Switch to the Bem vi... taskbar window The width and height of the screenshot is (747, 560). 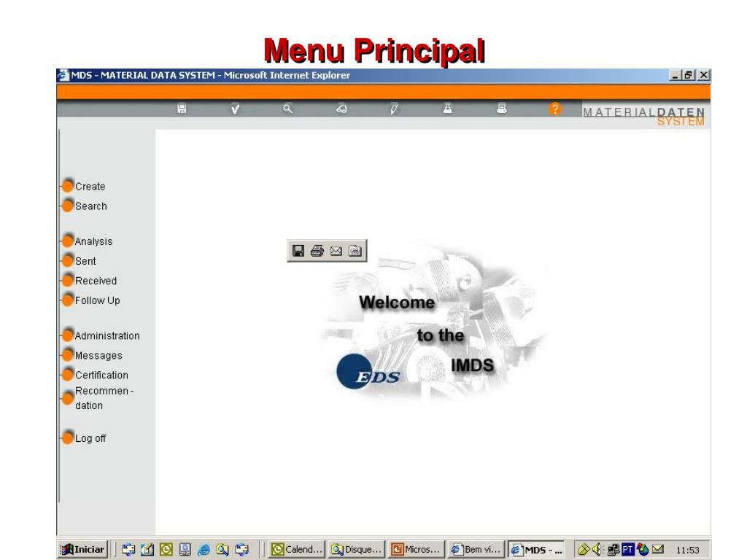pyautogui.click(x=476, y=549)
